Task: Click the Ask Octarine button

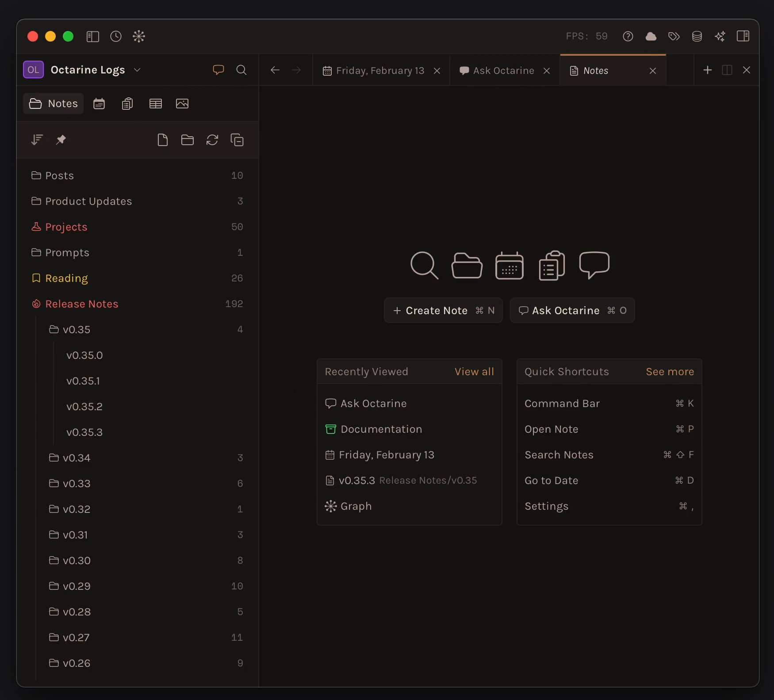Action: coord(572,311)
